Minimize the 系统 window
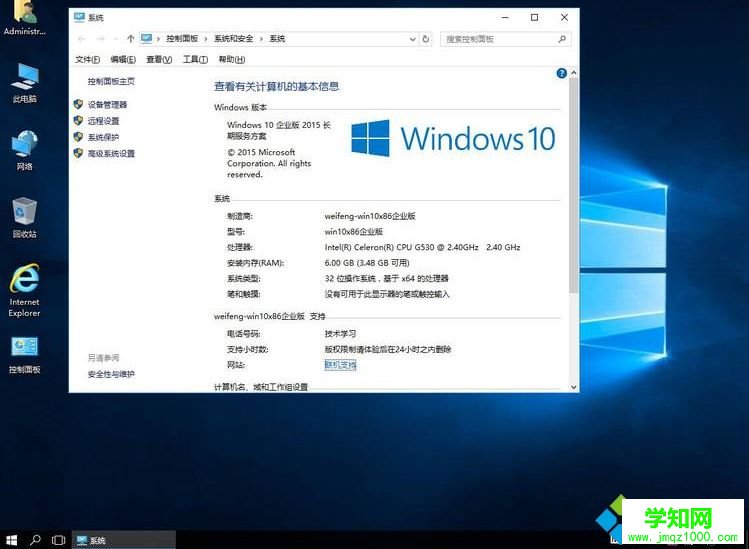The height and width of the screenshot is (549, 749). point(505,17)
